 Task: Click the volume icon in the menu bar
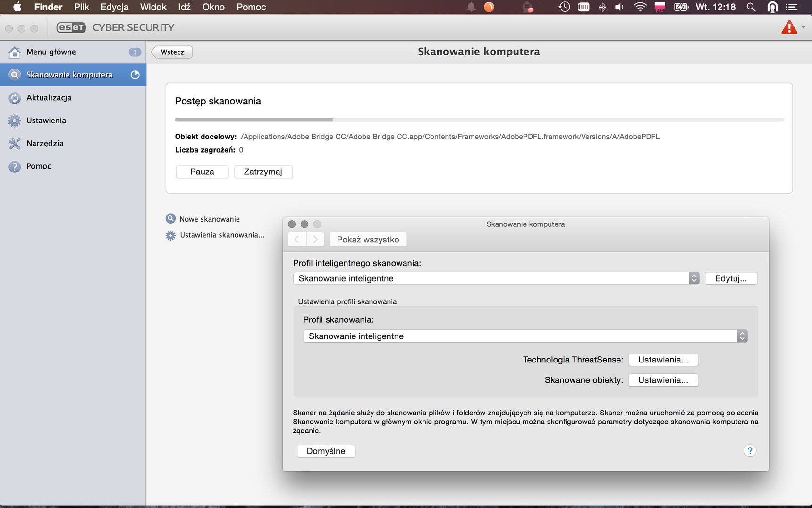point(619,7)
